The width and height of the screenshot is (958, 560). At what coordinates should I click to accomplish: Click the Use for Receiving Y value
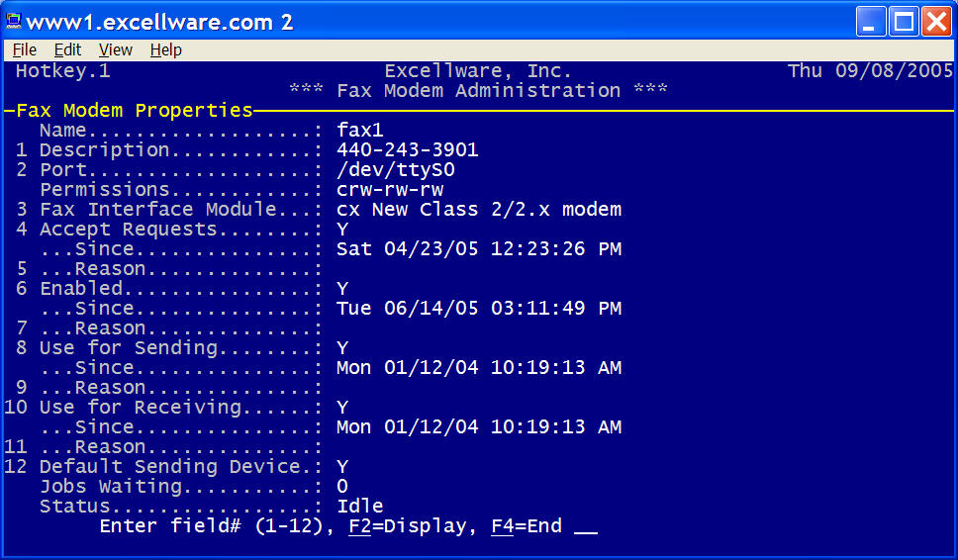click(342, 408)
